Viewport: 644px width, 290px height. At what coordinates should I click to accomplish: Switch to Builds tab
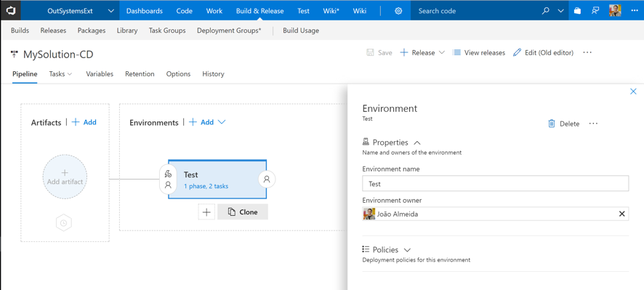20,31
